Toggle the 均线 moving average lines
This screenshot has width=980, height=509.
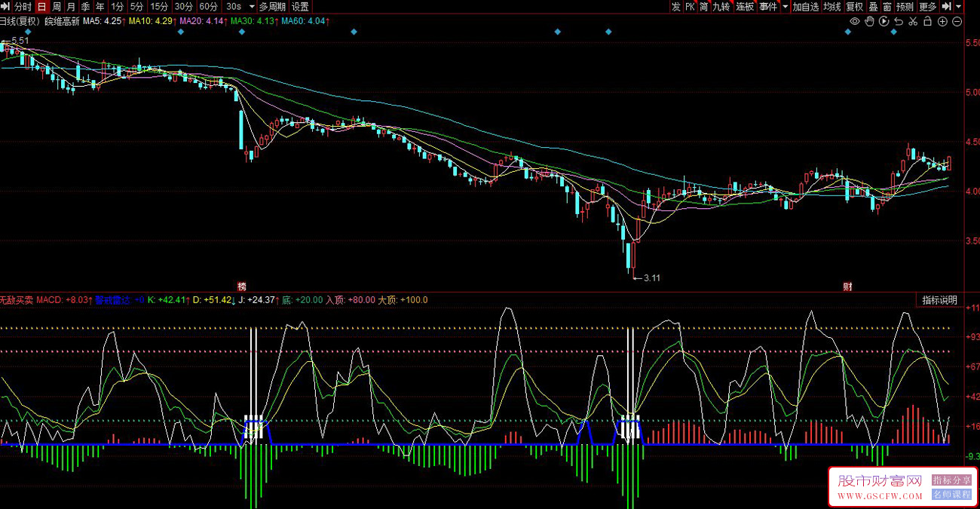(832, 6)
